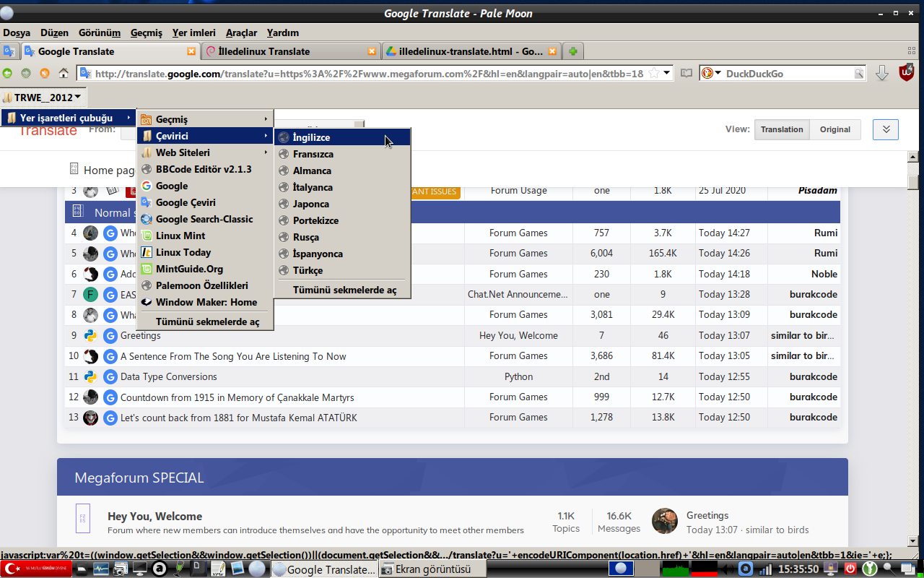The height and width of the screenshot is (578, 924).
Task: Open the Python category link in row 11
Action: point(518,376)
